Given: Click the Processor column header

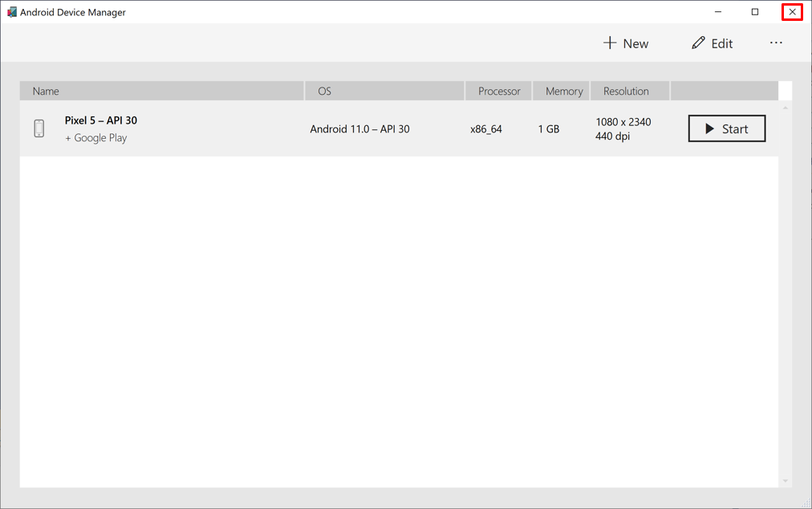Looking at the screenshot, I should coord(499,91).
